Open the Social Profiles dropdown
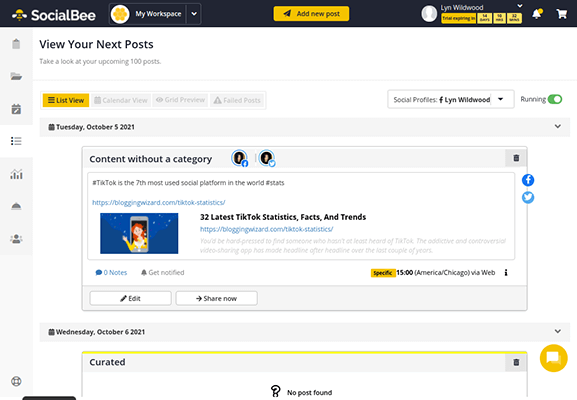This screenshot has height=400, width=577. click(451, 100)
